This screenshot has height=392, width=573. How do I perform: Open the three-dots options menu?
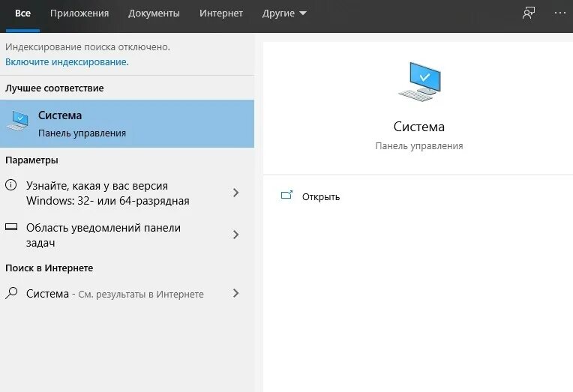click(559, 13)
